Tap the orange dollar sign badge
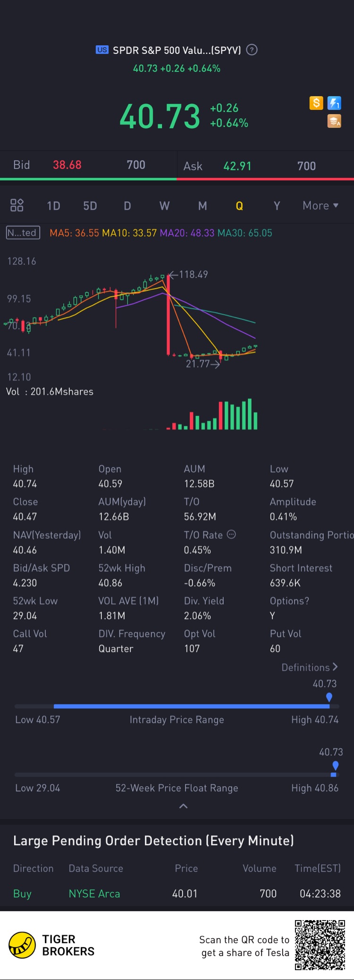Screen dimensions: 354x980 pyautogui.click(x=316, y=103)
